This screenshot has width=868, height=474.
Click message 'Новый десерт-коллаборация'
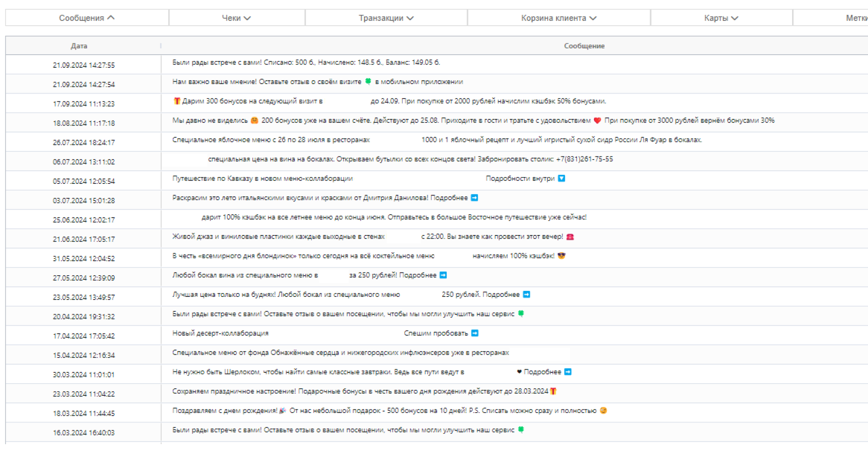325,333
